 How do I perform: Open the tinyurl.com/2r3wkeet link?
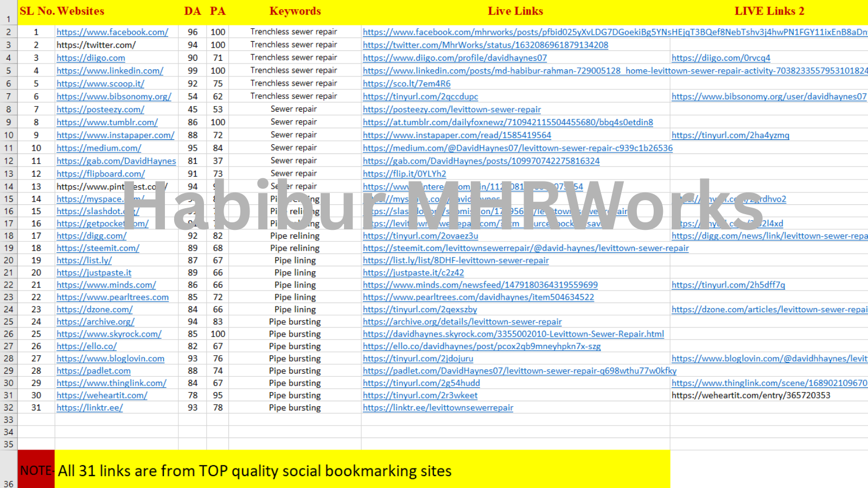tap(420, 395)
